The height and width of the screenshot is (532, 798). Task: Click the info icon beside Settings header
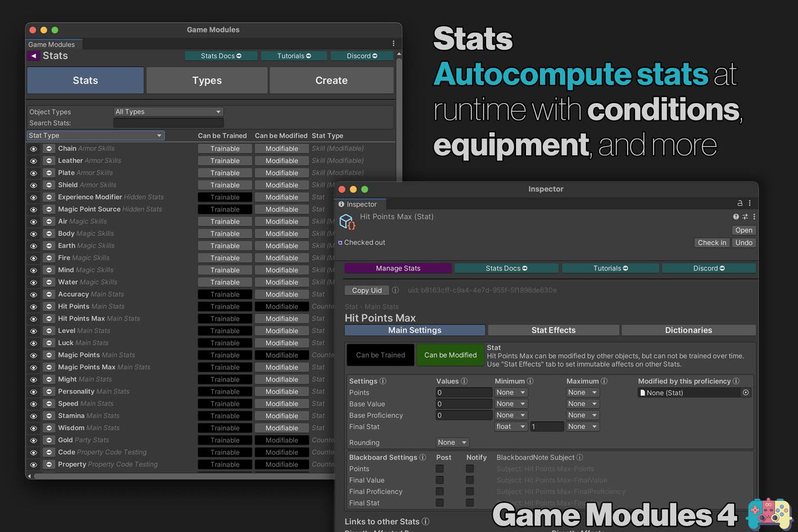click(383, 381)
